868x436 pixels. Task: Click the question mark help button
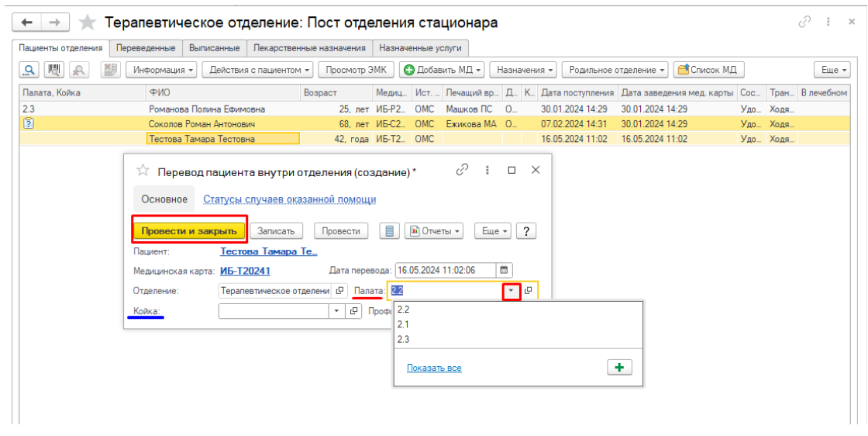tap(527, 231)
